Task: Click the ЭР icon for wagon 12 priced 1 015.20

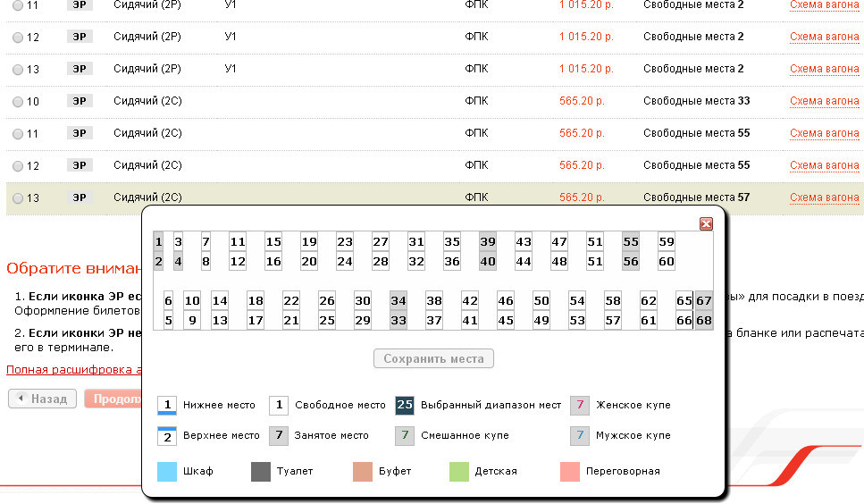Action: pos(80,37)
